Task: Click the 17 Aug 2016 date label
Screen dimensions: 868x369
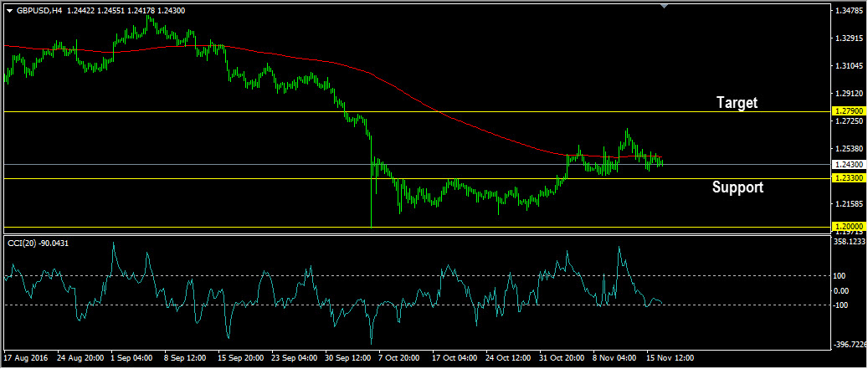Action: [26, 358]
